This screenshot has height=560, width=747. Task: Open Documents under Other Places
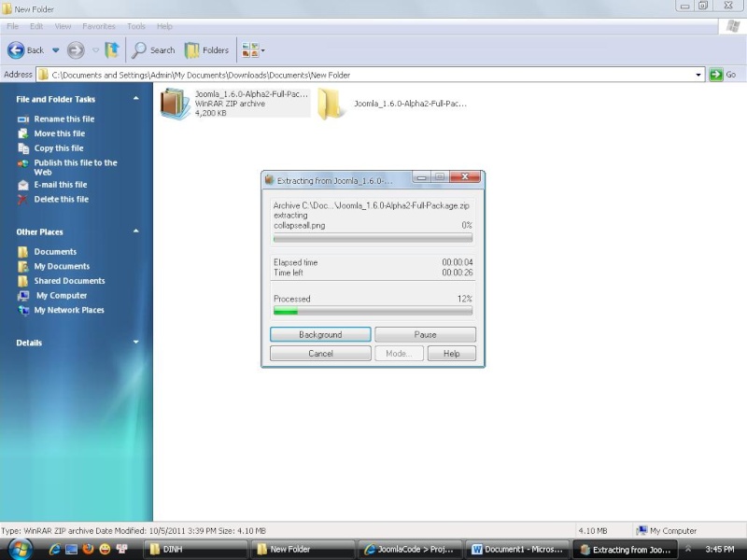coord(55,252)
